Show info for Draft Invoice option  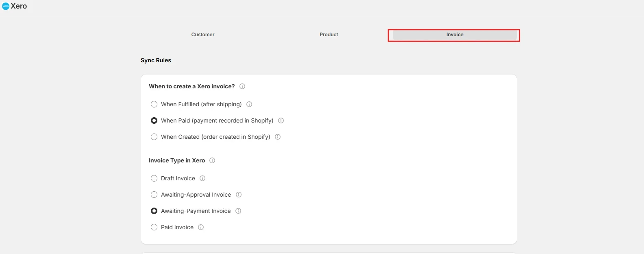pyautogui.click(x=202, y=178)
